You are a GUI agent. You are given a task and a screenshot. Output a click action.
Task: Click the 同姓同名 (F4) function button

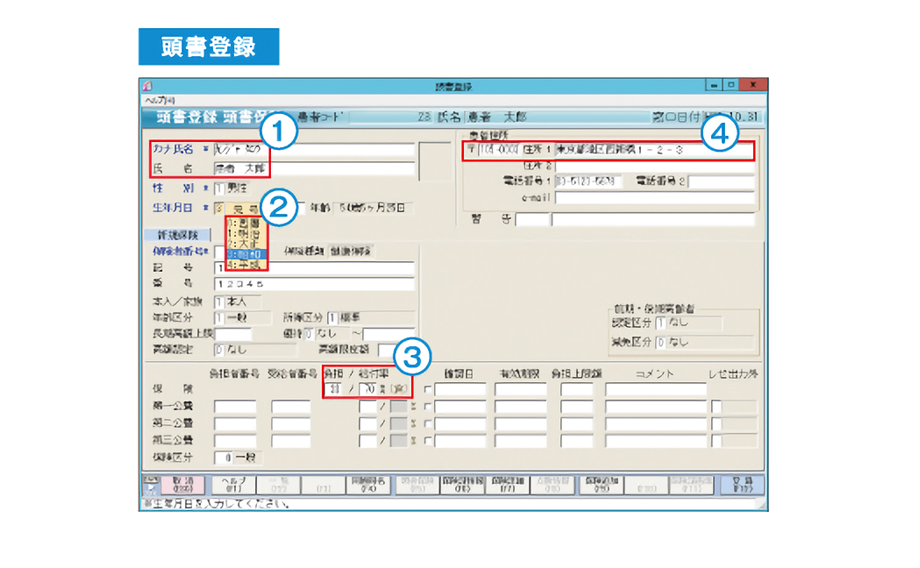(x=367, y=485)
